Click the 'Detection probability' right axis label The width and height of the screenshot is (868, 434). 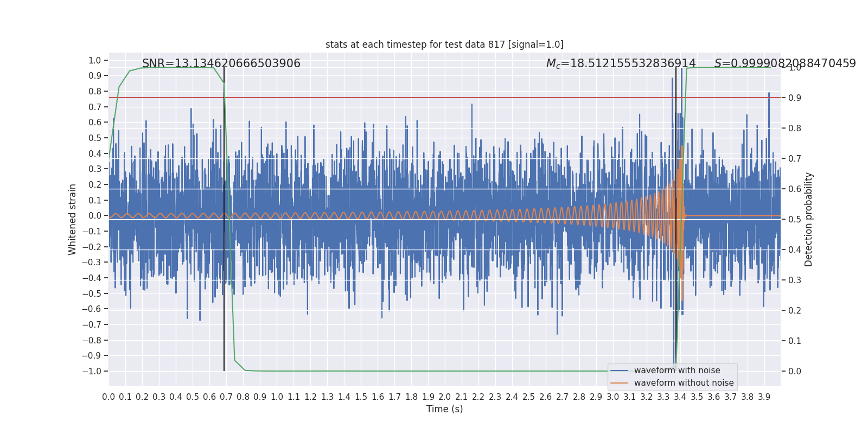coord(809,219)
